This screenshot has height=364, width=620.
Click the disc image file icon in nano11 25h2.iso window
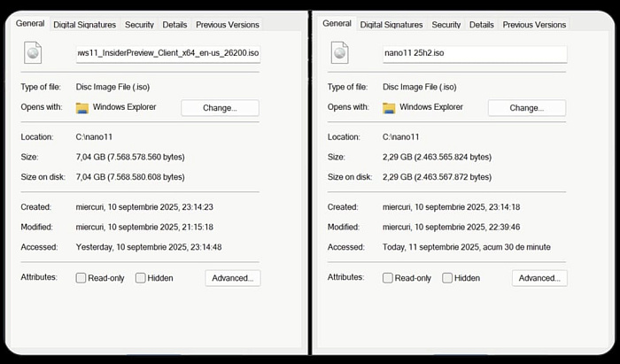(x=339, y=52)
